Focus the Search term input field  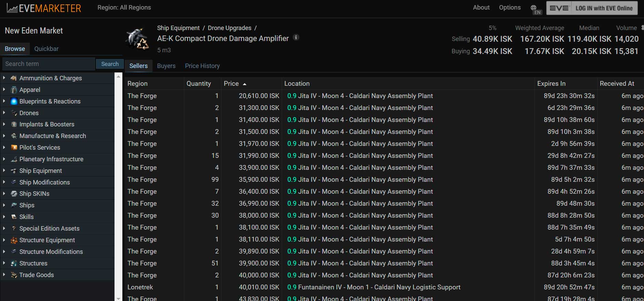[x=49, y=64]
